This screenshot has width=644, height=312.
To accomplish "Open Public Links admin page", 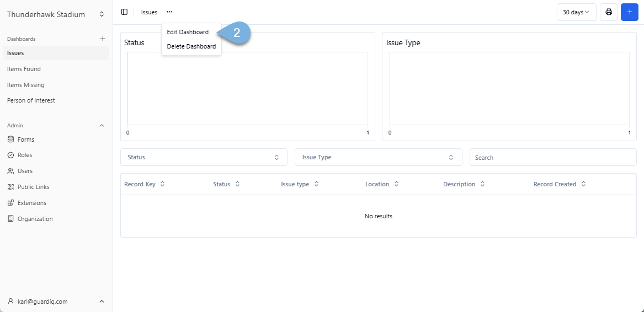I will click(33, 187).
